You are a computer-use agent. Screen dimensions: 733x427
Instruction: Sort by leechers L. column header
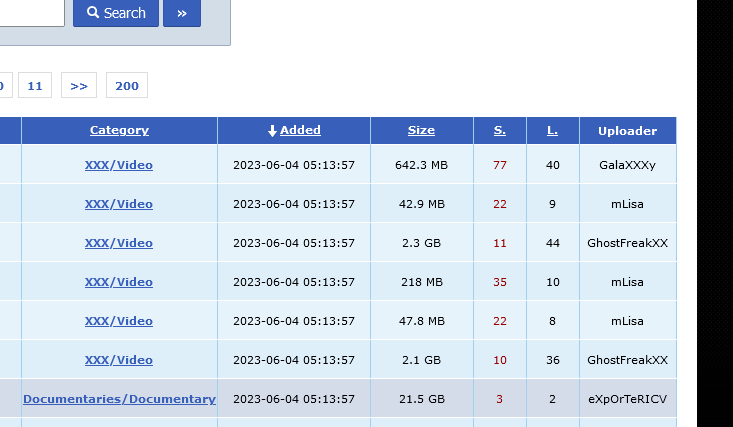[553, 130]
